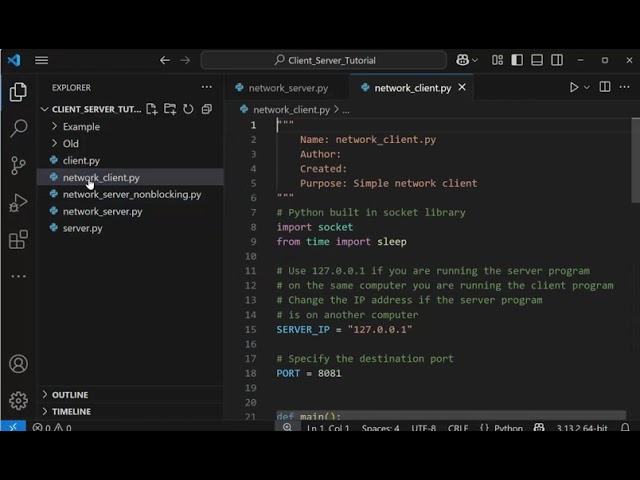
Task: Open the run options dropdown arrow
Action: point(587,87)
